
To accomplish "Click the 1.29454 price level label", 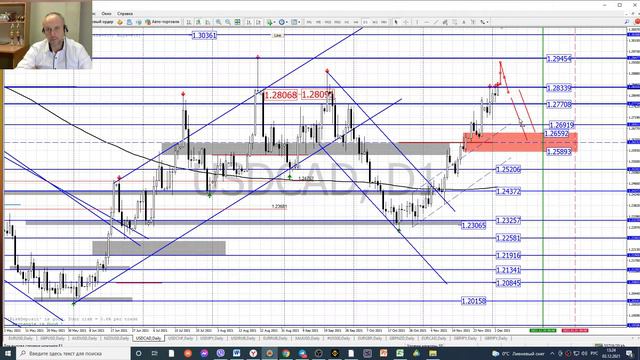I will tap(559, 59).
